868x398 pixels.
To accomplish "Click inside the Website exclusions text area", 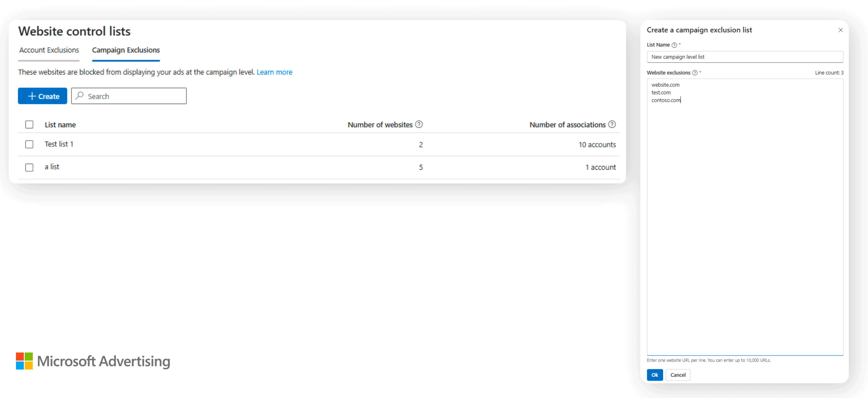I will click(744, 220).
